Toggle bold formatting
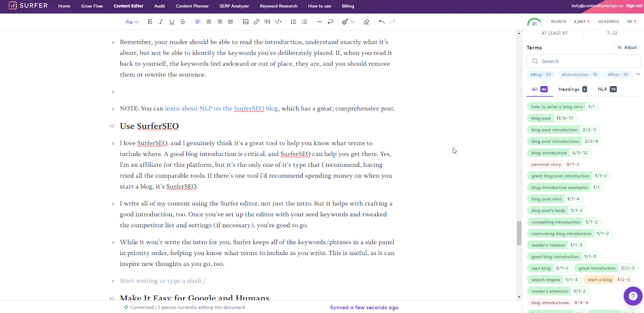Image resolution: width=644 pixels, height=313 pixels. coord(150,22)
